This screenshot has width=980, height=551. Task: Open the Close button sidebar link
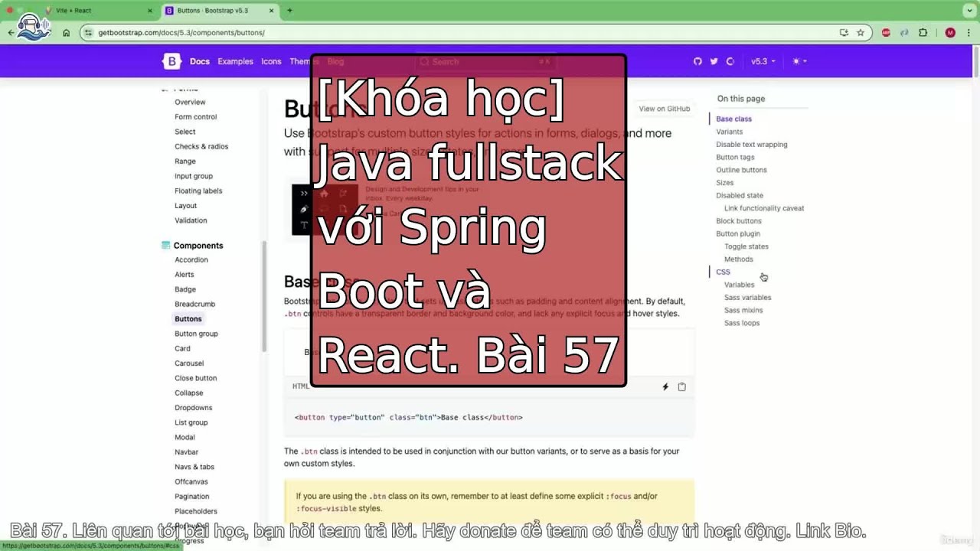pyautogui.click(x=196, y=378)
